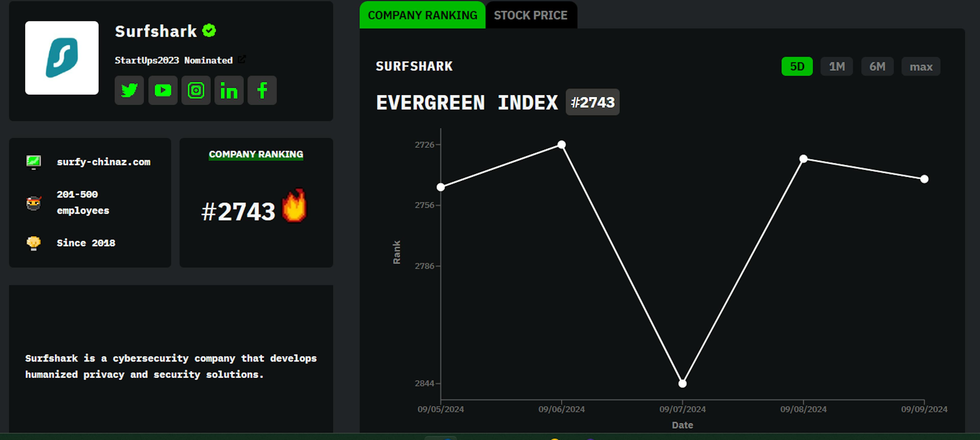Viewport: 980px width, 440px height.
Task: Click the employees pixel art icon
Action: point(34,202)
